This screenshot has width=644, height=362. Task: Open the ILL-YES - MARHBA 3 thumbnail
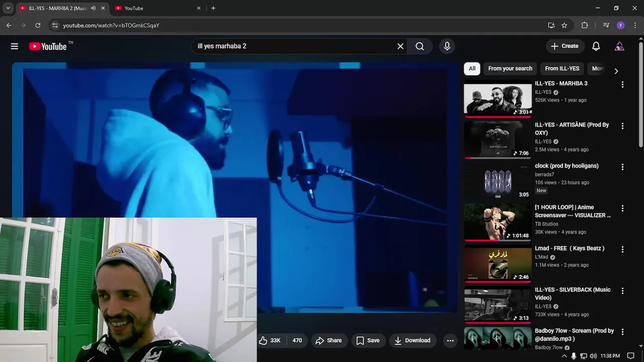(x=498, y=99)
